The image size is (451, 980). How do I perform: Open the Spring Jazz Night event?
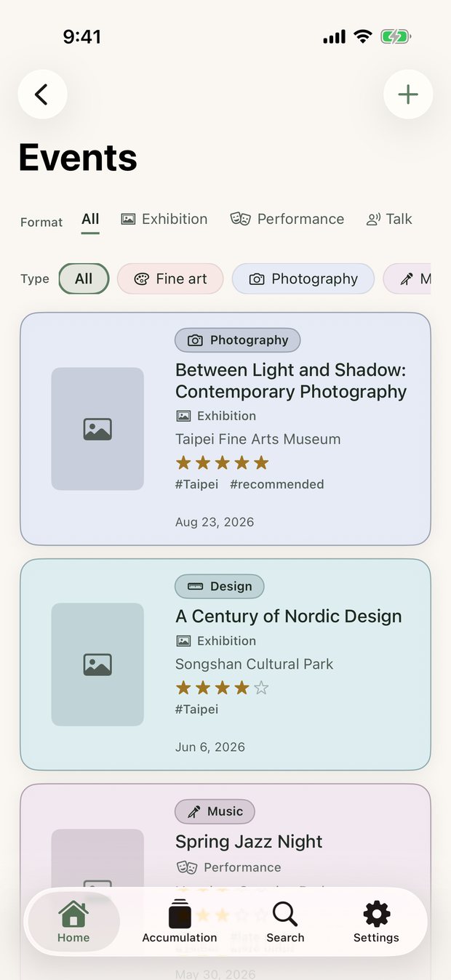249,841
